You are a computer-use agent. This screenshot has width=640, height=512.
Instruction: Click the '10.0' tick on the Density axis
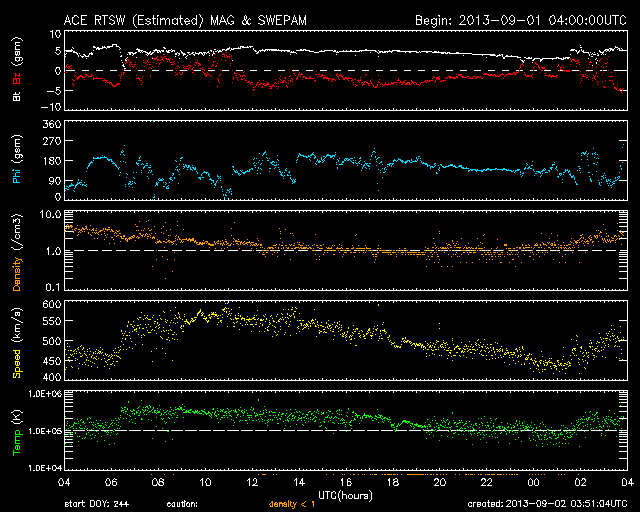click(x=50, y=214)
